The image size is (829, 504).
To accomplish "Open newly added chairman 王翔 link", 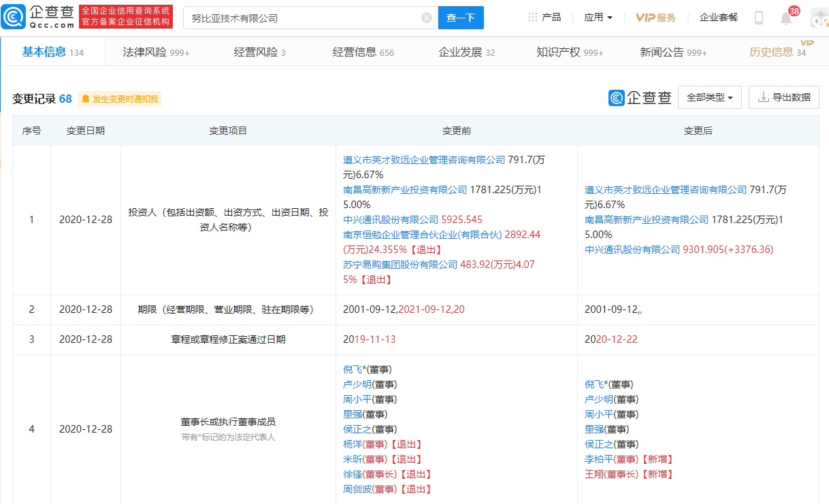I will [x=594, y=474].
